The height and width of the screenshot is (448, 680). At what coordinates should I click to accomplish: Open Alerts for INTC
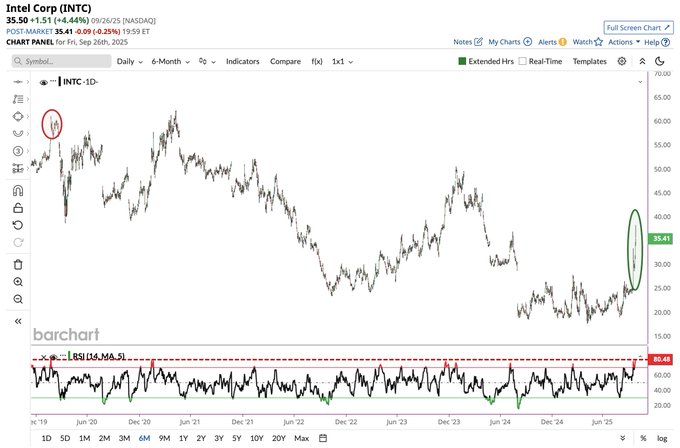coord(552,42)
